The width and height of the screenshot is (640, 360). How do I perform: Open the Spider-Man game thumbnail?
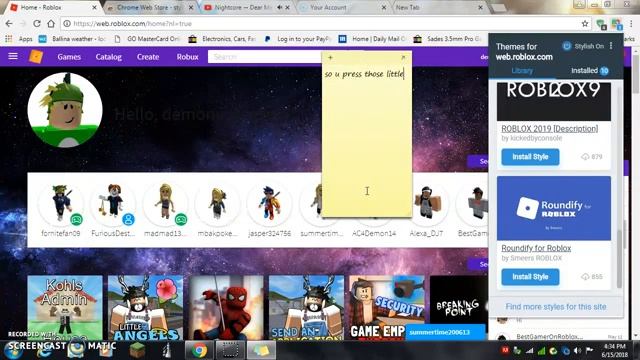point(226,308)
